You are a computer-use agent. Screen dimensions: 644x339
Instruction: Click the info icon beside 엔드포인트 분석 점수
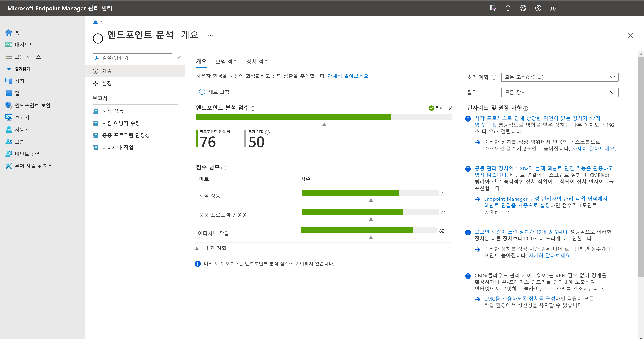tap(253, 108)
